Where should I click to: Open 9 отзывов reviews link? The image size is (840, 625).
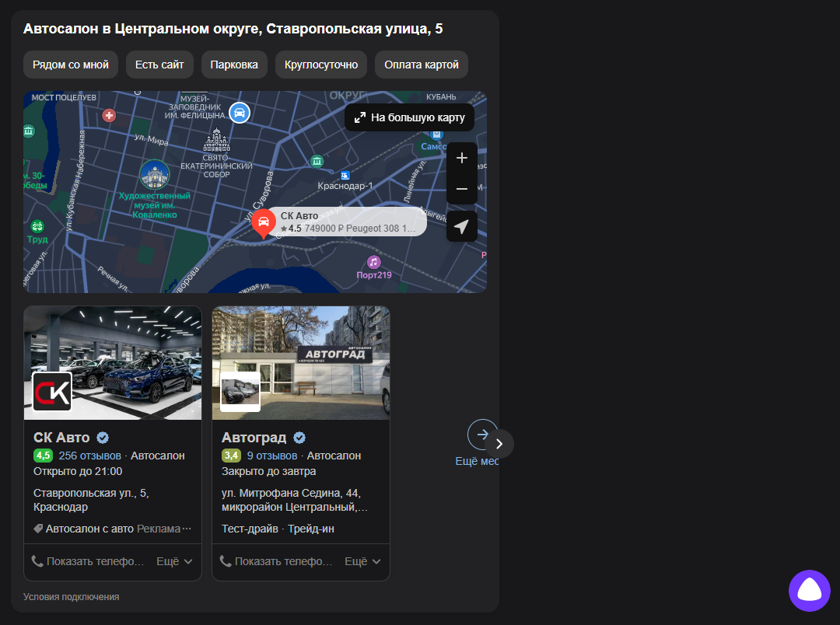coord(272,456)
